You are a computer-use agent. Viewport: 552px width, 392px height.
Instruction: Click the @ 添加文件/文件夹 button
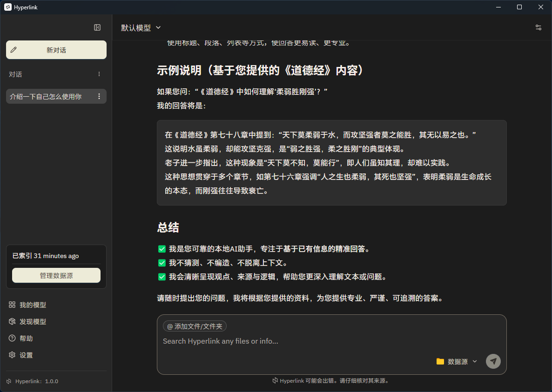[195, 326]
